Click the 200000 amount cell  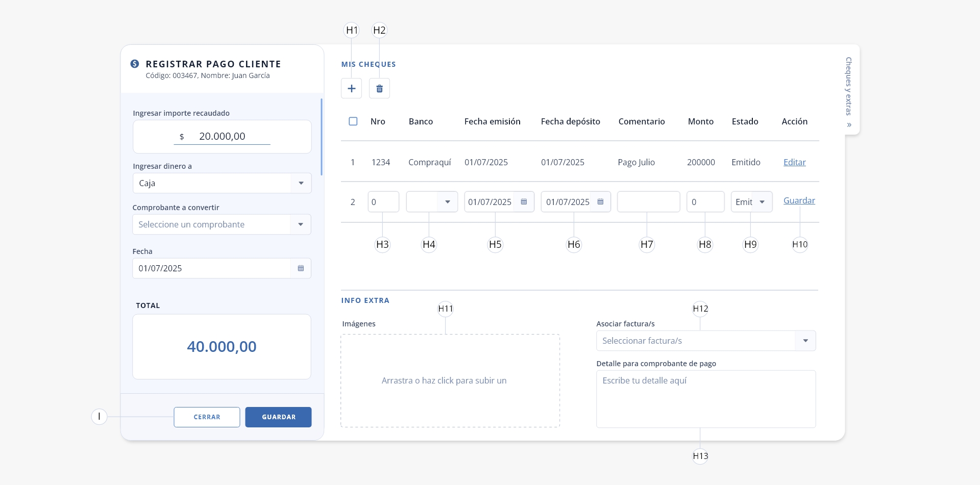(701, 162)
